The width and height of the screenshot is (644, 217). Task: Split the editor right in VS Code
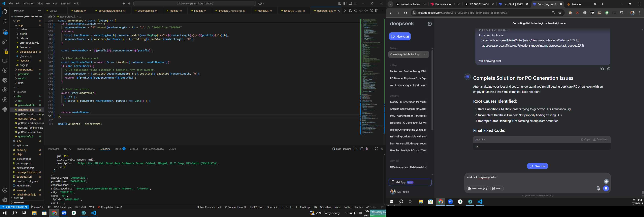pyautogui.click(x=377, y=11)
